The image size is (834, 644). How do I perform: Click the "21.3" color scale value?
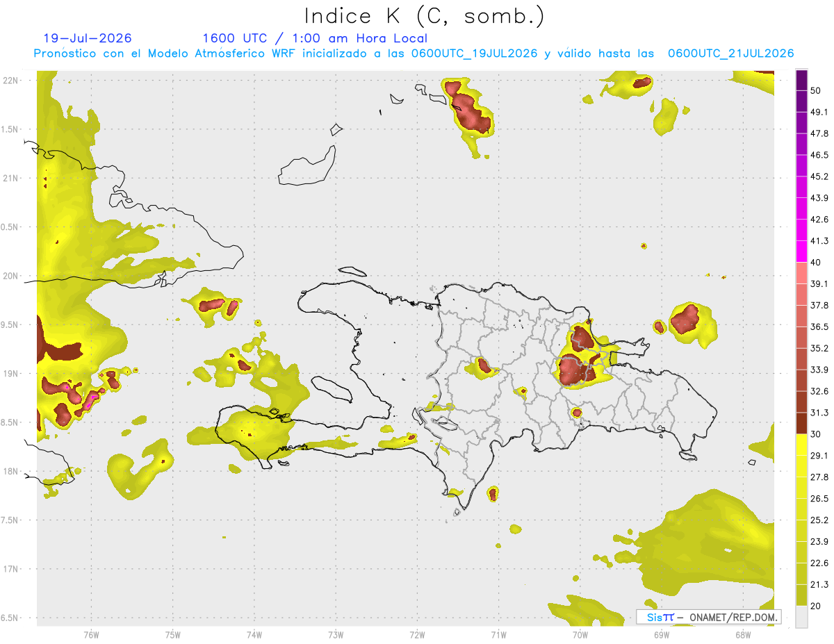pyautogui.click(x=820, y=584)
